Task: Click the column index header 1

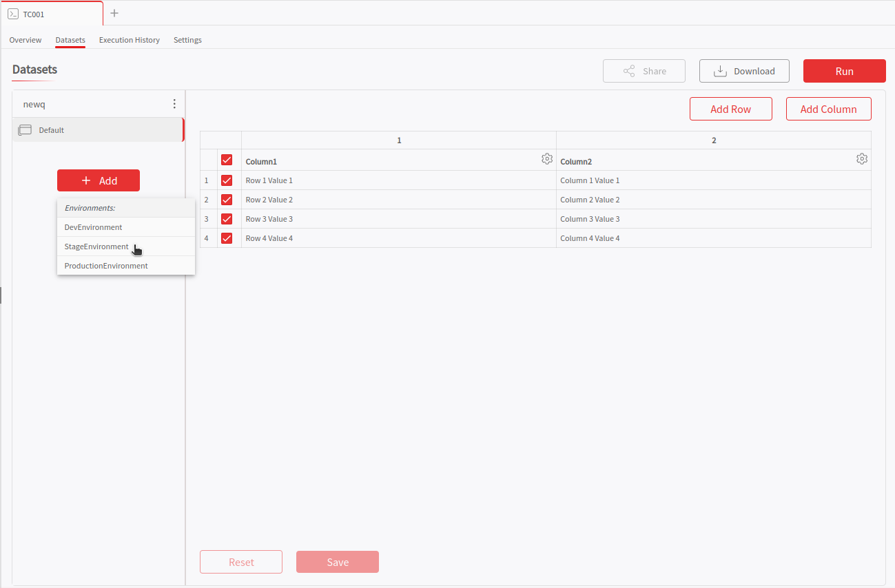Action: point(399,140)
